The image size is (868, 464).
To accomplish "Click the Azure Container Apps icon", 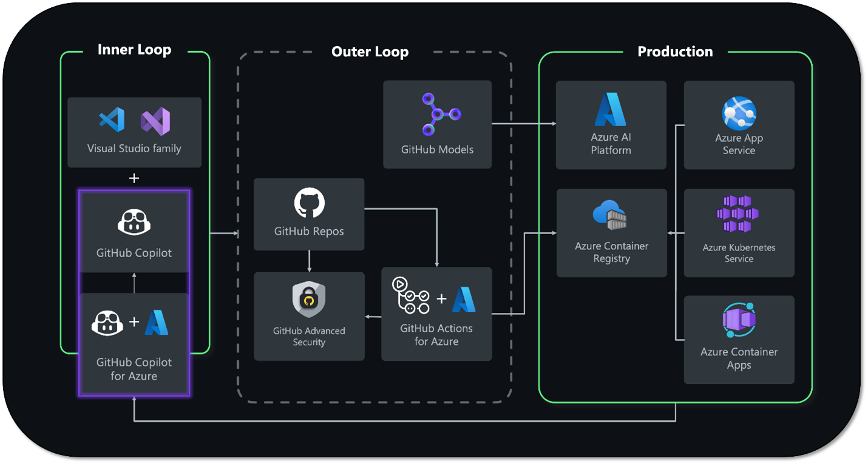I will pyautogui.click(x=739, y=320).
